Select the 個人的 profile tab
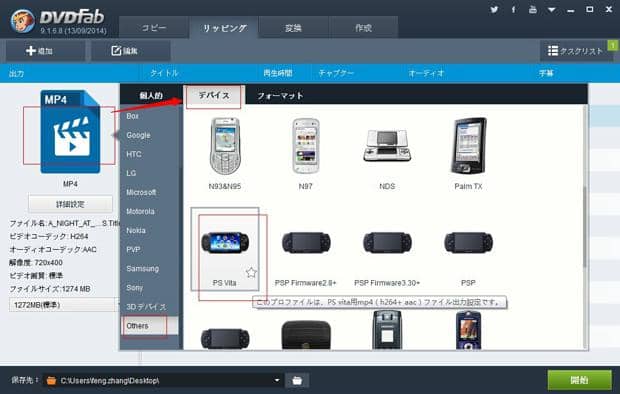Viewport: 620px width, 394px height. click(x=151, y=95)
